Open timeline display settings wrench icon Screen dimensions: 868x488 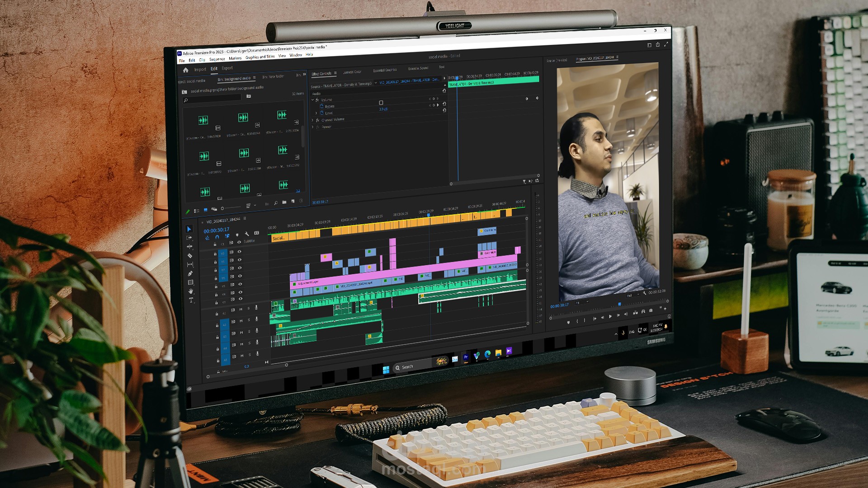[x=247, y=234]
